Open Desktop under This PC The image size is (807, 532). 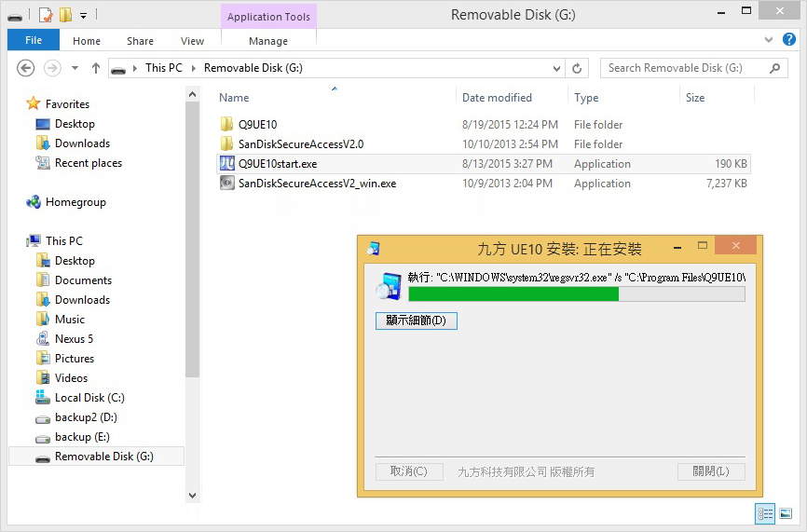75,260
